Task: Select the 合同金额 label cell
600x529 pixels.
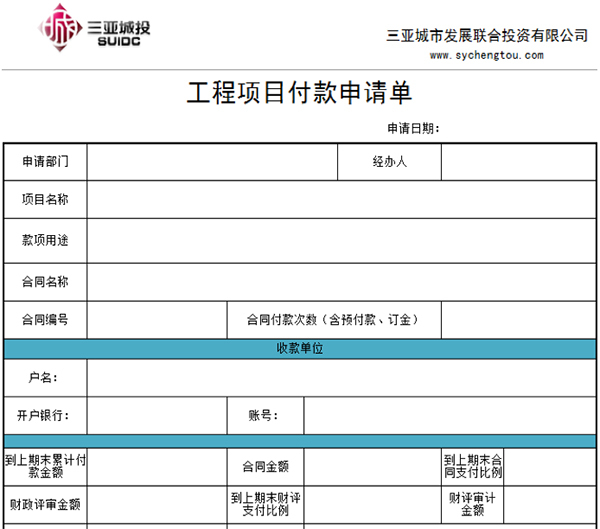Action: tap(265, 467)
